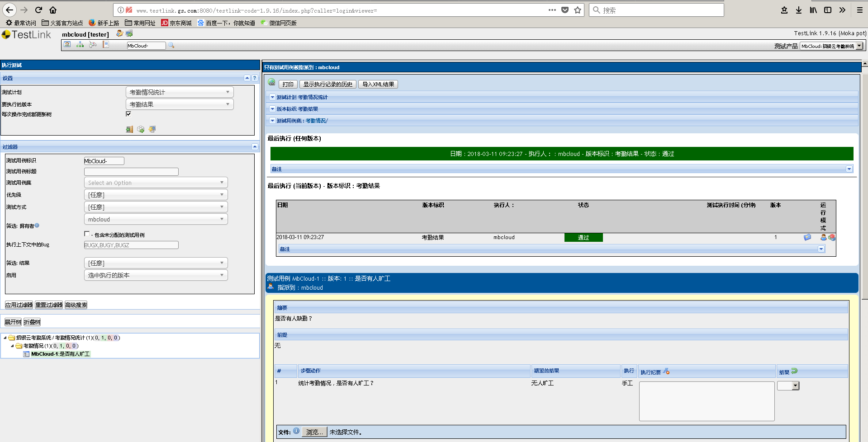
Task: Click the 打印 button
Action: [288, 85]
